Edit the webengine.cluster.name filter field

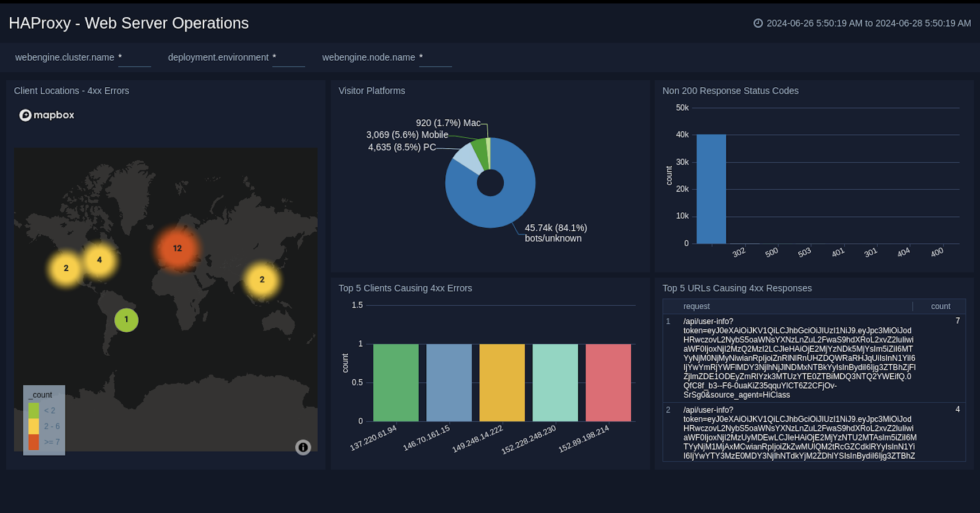point(134,58)
